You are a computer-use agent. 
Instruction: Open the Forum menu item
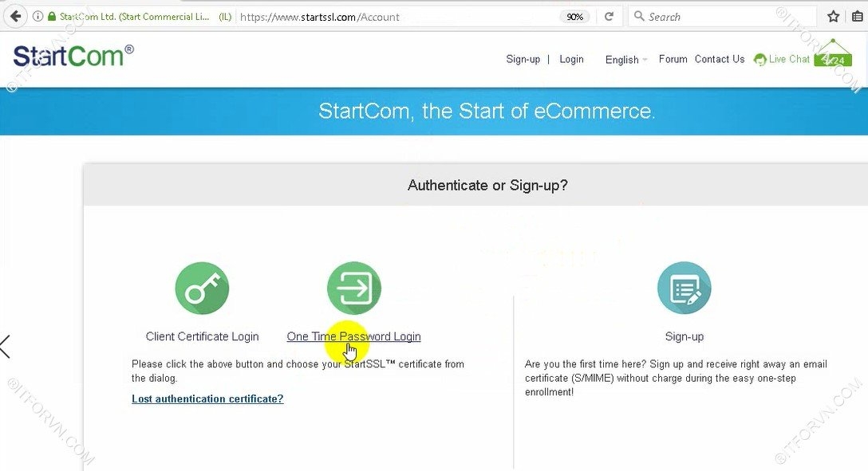pos(673,59)
